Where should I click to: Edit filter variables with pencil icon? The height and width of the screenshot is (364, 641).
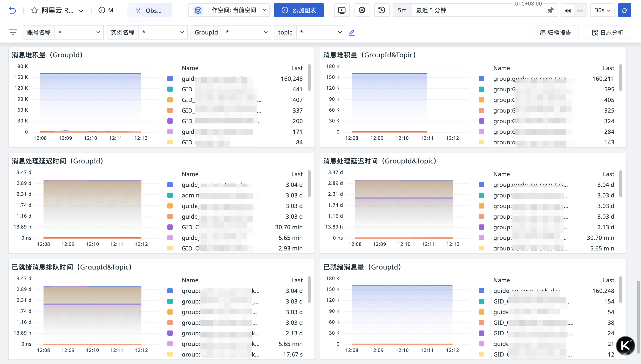click(x=352, y=32)
